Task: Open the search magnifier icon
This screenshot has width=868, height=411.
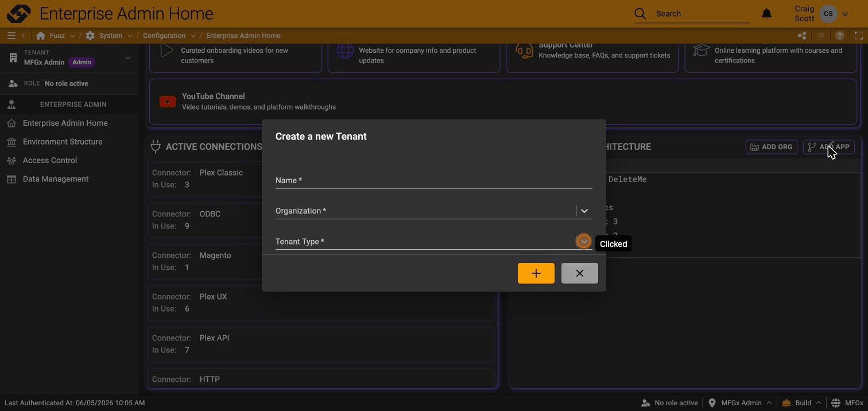Action: 640,14
